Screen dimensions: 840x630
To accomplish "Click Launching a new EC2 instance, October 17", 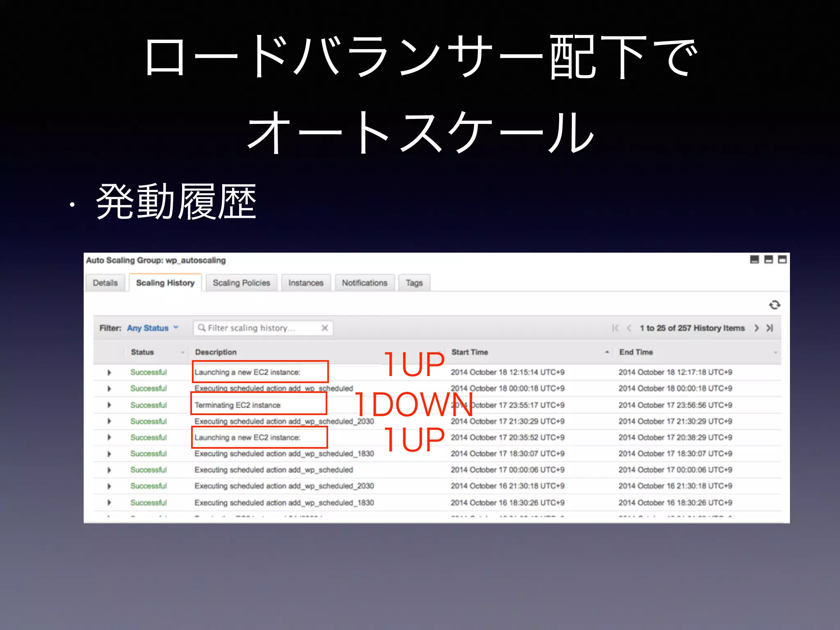I will [x=247, y=438].
